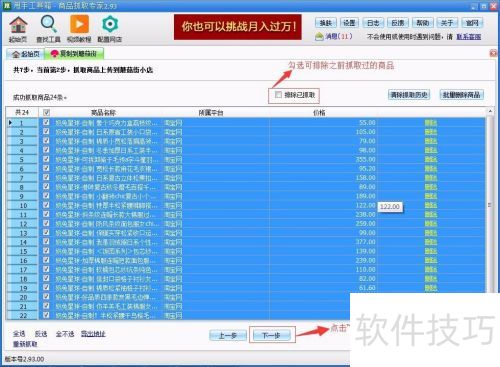Screen dimensions: 500x367
Task: Open 设置 settings button
Action: (x=349, y=23)
